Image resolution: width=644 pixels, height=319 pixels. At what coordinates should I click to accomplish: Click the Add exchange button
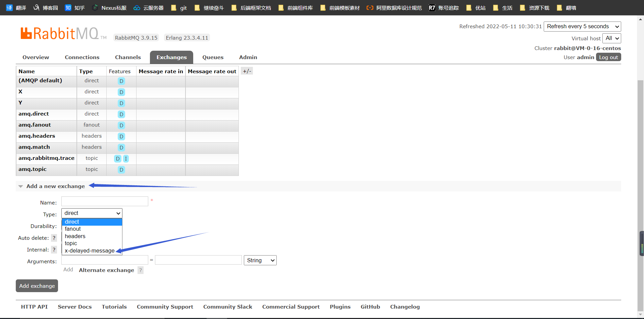coord(37,286)
